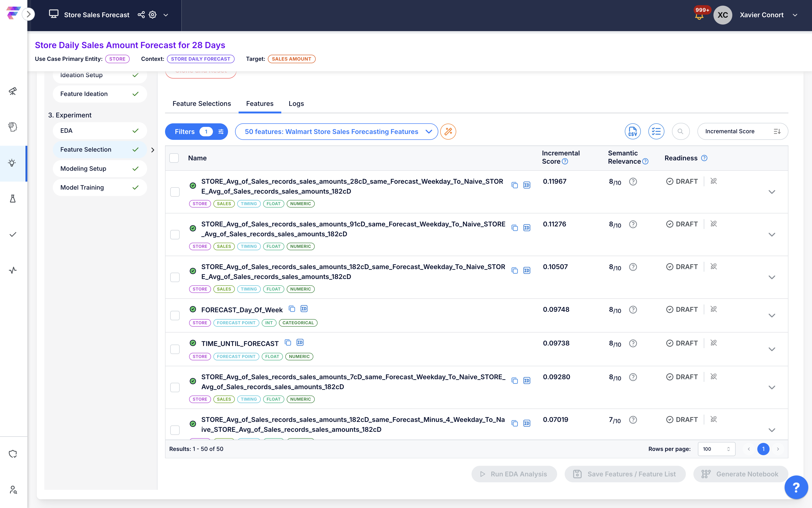Select all features via the header checkbox
This screenshot has height=508, width=812.
(174, 158)
